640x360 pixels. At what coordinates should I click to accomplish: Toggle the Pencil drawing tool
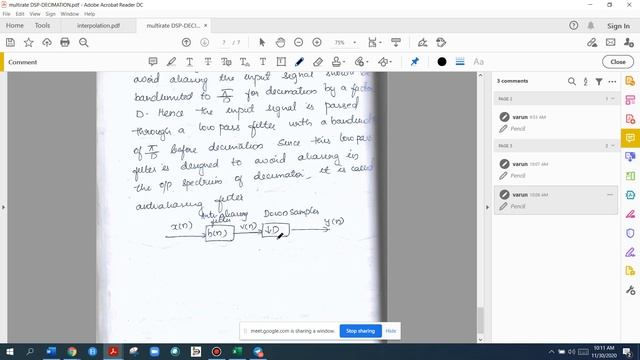point(299,62)
